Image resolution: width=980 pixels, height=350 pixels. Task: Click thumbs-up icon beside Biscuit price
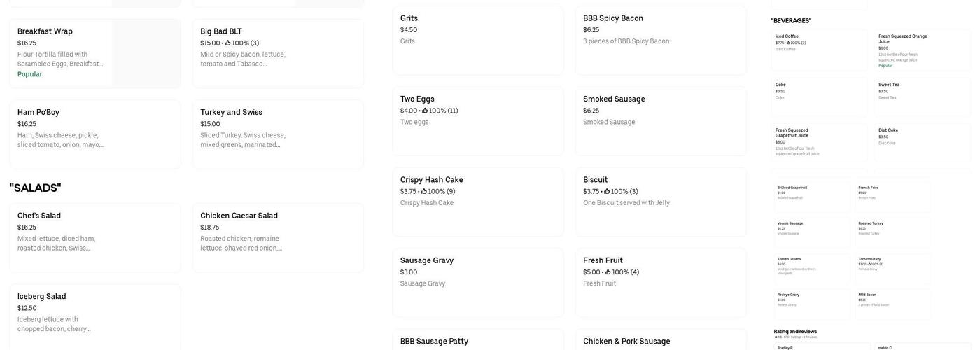tap(607, 192)
